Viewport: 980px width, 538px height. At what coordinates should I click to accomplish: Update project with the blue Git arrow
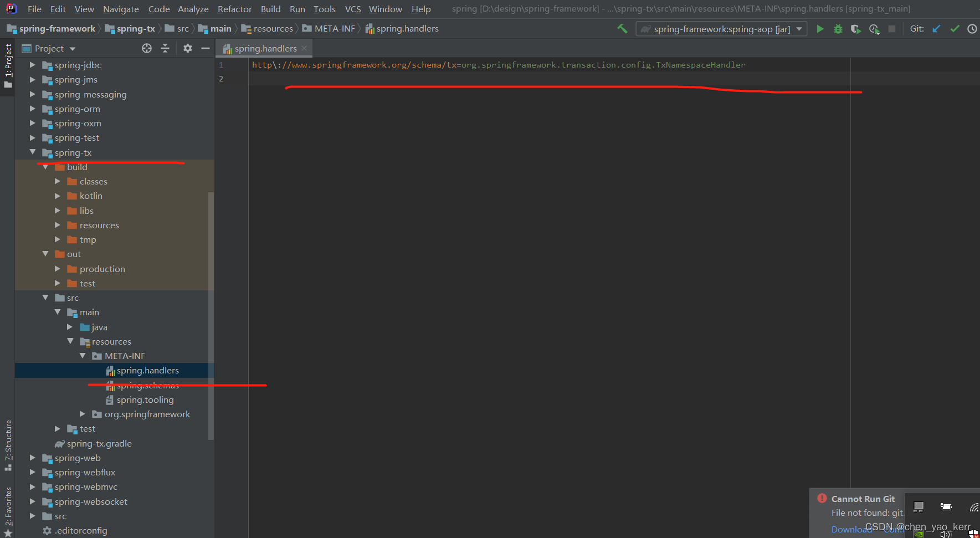(x=936, y=29)
